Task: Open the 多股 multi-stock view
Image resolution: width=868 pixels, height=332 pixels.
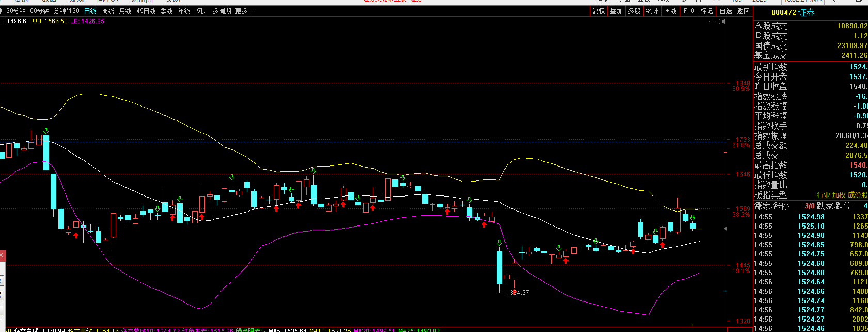Action: click(634, 11)
